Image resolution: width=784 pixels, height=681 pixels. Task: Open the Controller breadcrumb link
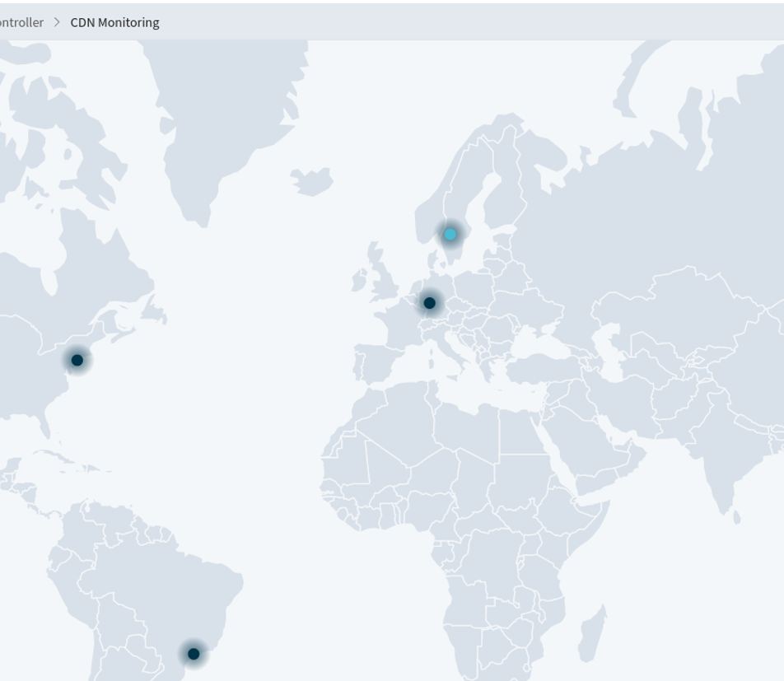21,22
